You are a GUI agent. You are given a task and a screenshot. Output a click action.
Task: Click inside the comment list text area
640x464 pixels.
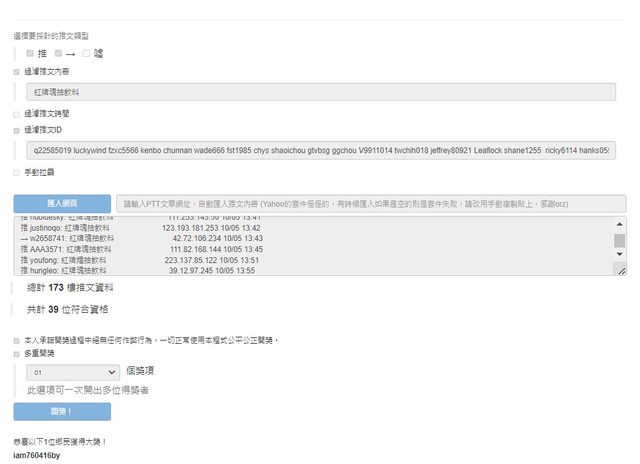[300, 245]
